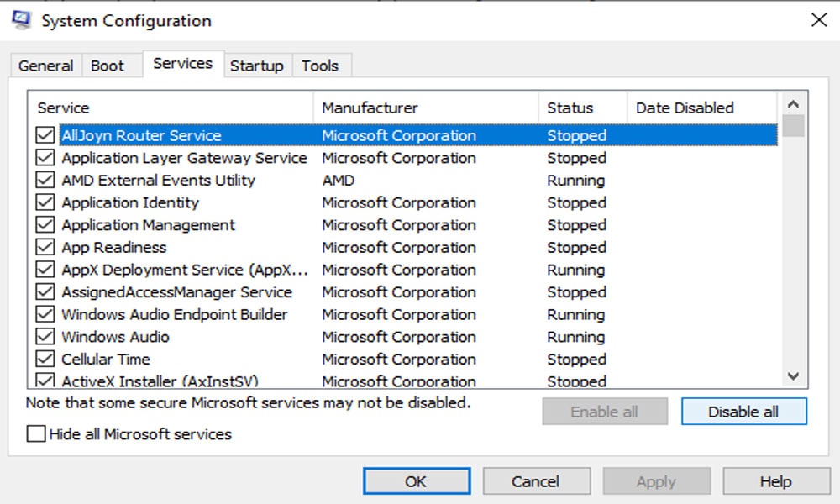Click Running status of Windows Audio
840x504 pixels.
coord(576,338)
